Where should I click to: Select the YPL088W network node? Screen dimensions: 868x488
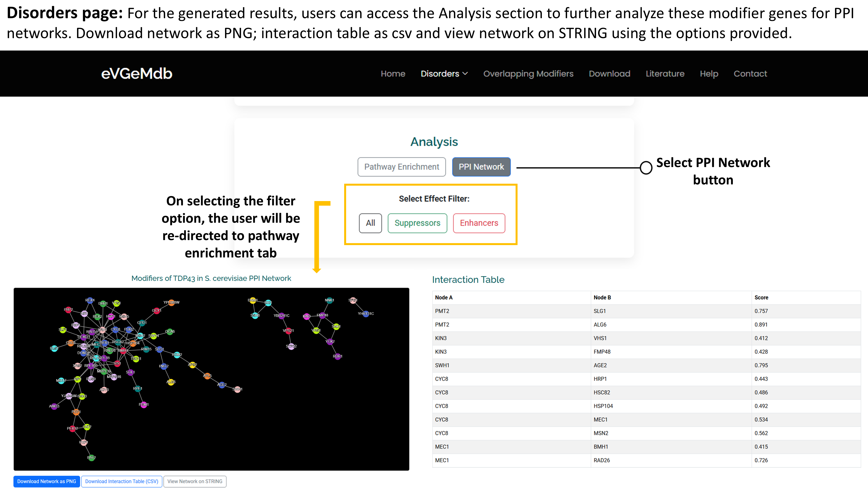[171, 302]
